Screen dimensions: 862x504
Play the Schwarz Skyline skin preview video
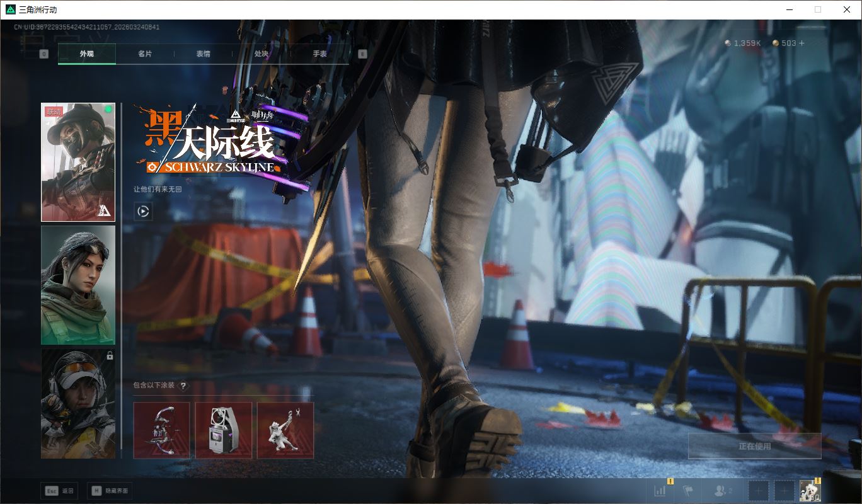point(143,212)
